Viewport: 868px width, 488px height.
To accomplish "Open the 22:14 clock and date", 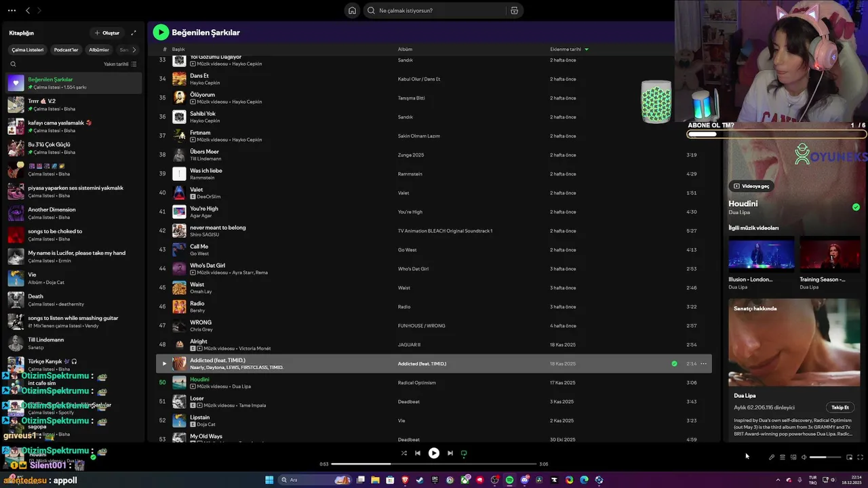I will tap(852, 480).
